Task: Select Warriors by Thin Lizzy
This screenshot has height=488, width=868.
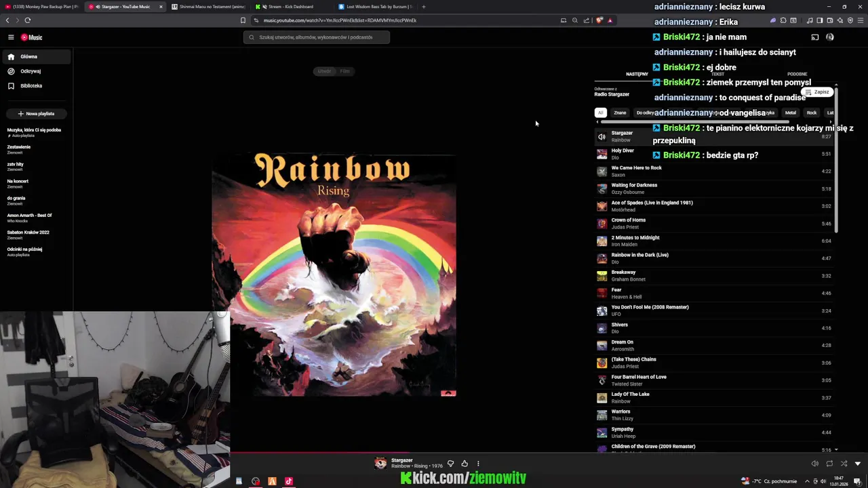Action: [713, 415]
